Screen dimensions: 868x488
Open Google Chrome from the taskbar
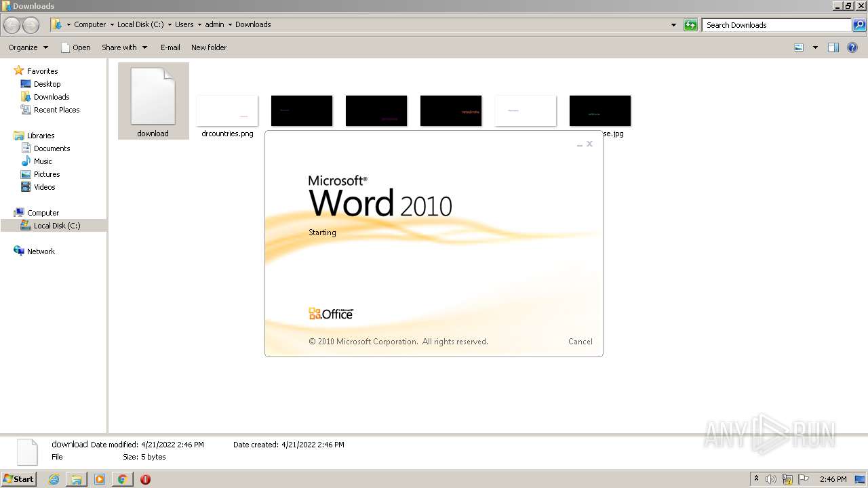tap(123, 479)
